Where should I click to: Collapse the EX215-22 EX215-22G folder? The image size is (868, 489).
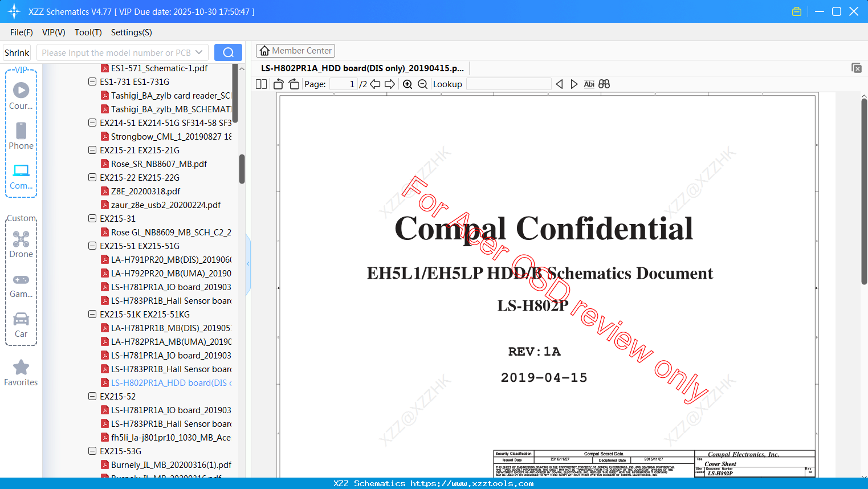[92, 177]
